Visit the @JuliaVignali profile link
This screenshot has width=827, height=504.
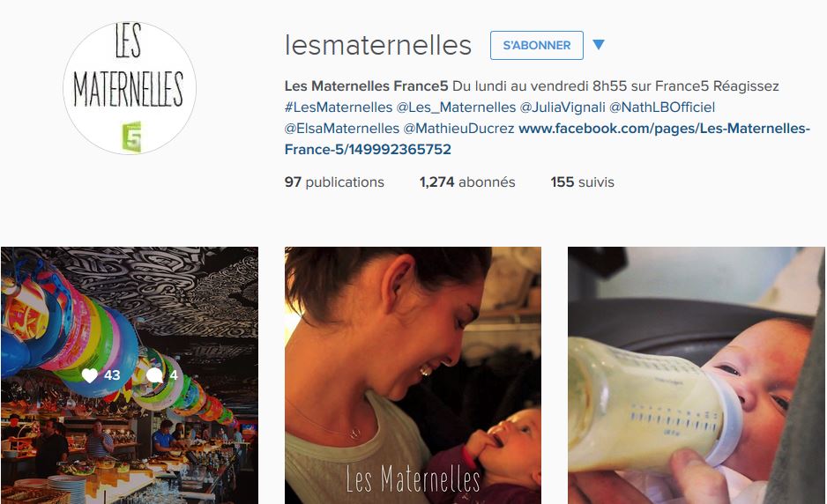(563, 107)
